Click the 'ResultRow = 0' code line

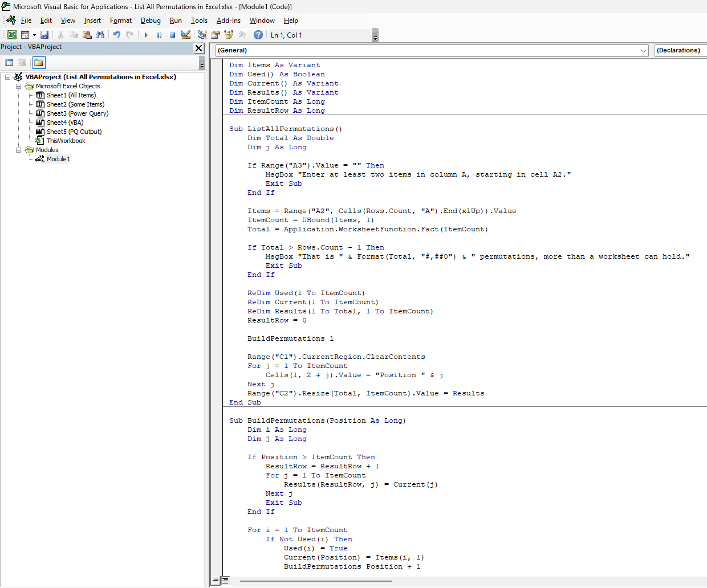pos(277,320)
